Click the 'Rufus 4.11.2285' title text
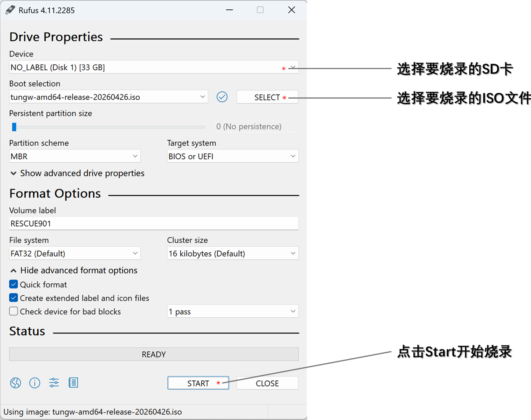 [x=47, y=10]
